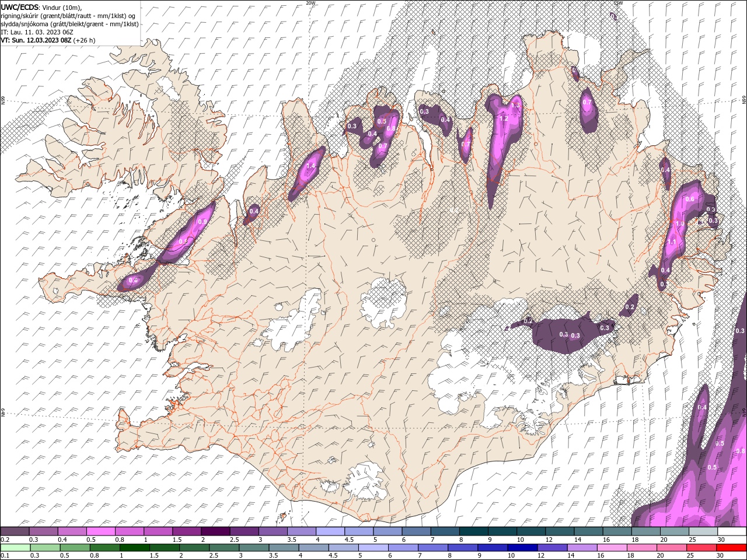Click the "20W" longitude label at top edge

(x=310, y=3)
